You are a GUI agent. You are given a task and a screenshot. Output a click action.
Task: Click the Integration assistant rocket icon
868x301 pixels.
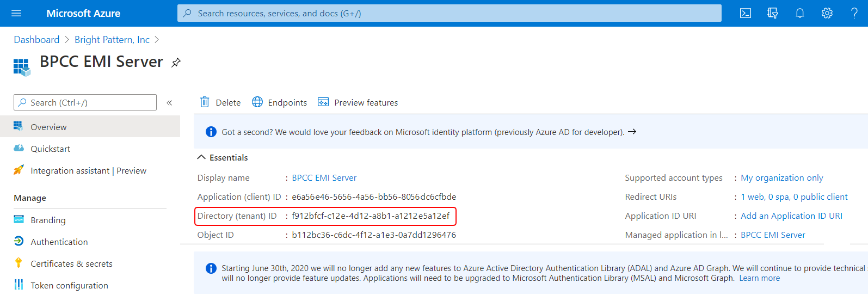19,170
